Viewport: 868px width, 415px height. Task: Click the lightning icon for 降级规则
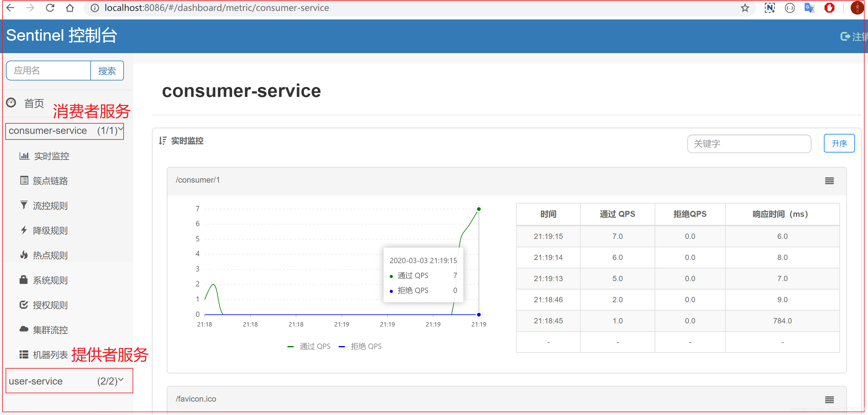tap(24, 230)
